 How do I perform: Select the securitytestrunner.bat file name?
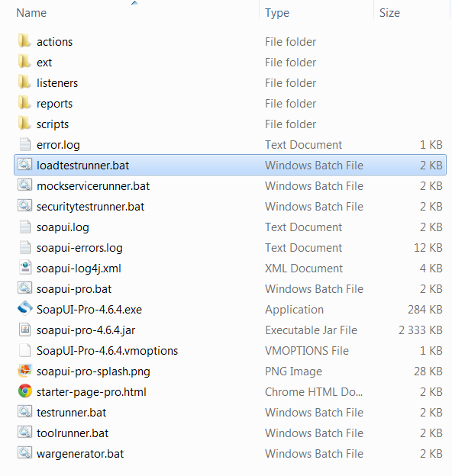click(91, 207)
